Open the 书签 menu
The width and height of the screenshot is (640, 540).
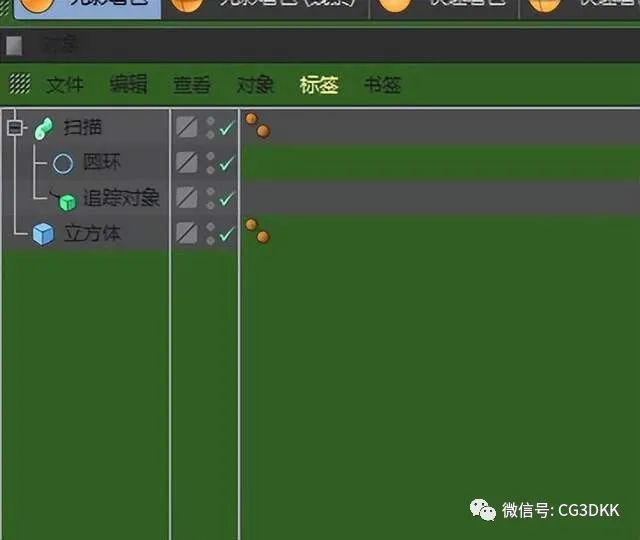(382, 85)
